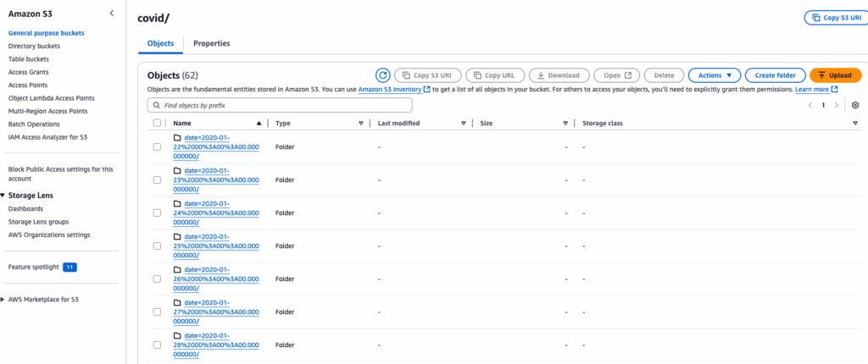The image size is (868, 364).
Task: Click the search magnifier icon
Action: [156, 105]
